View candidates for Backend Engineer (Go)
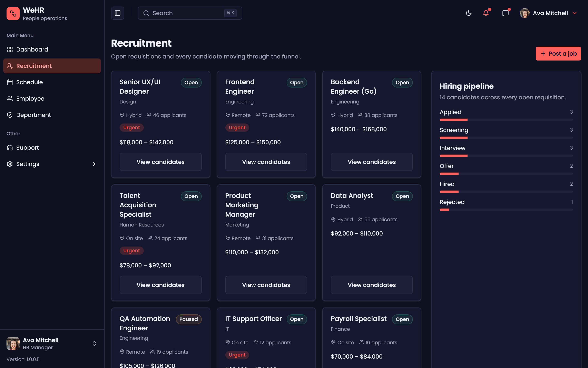The width and height of the screenshot is (588, 368). pos(372,162)
